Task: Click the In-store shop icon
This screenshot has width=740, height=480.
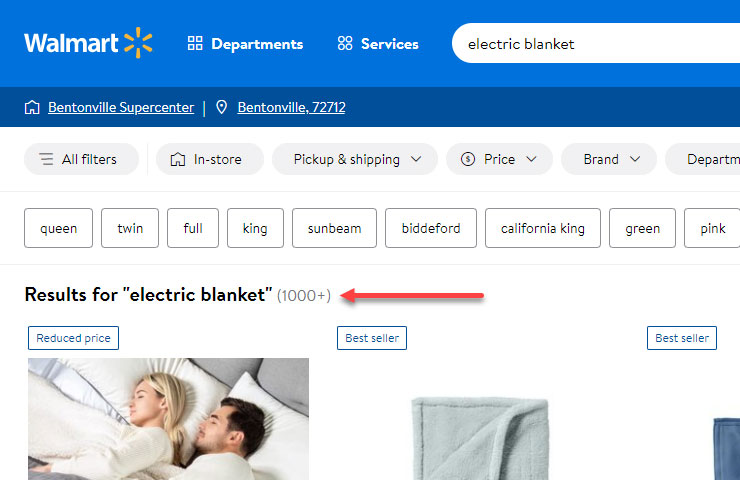Action: [x=178, y=159]
